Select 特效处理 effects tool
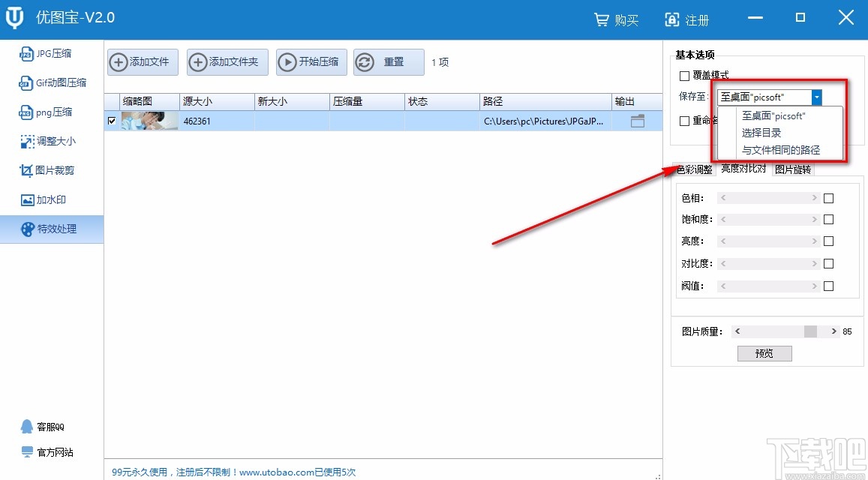Image resolution: width=868 pixels, height=480 pixels. tap(52, 229)
